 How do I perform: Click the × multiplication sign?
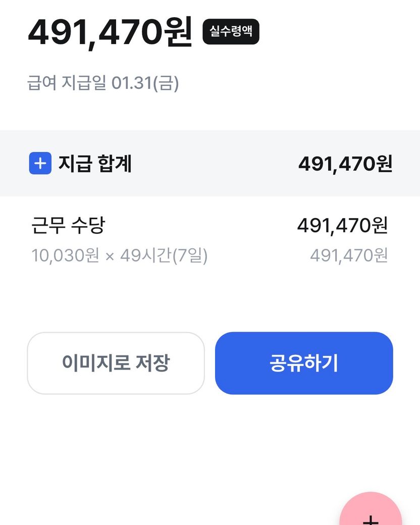click(110, 256)
